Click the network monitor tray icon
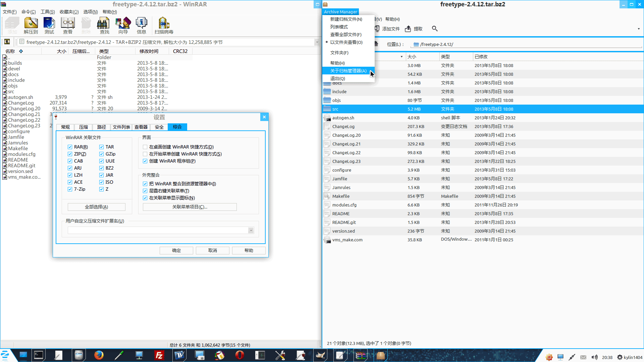 (x=560, y=357)
